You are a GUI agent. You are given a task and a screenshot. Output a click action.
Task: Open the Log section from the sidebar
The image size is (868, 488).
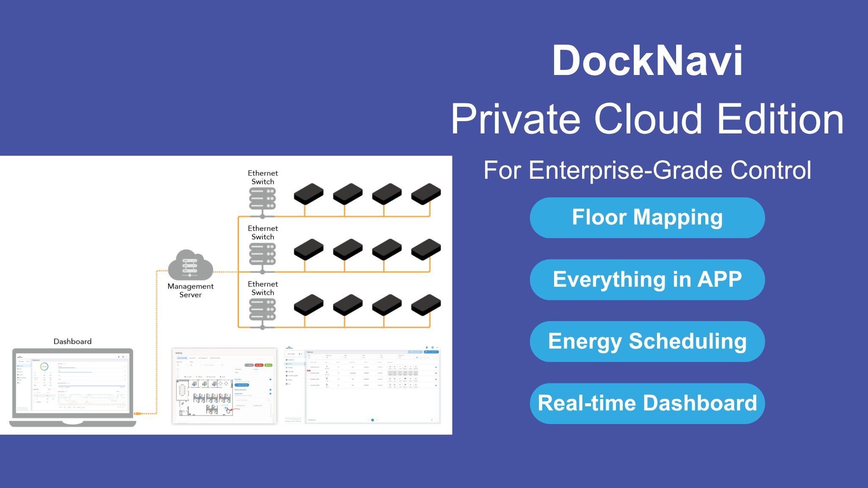click(291, 384)
